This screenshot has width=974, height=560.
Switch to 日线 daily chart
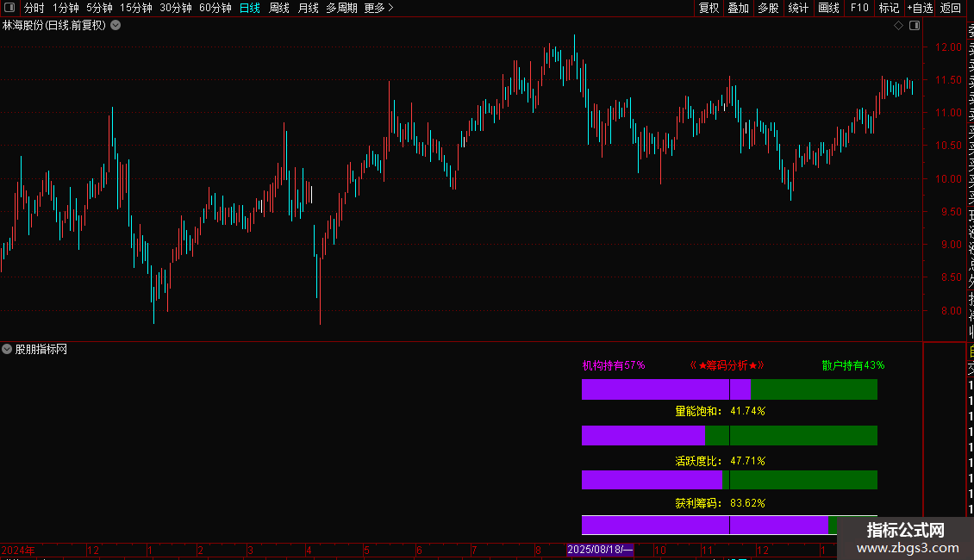click(x=250, y=8)
